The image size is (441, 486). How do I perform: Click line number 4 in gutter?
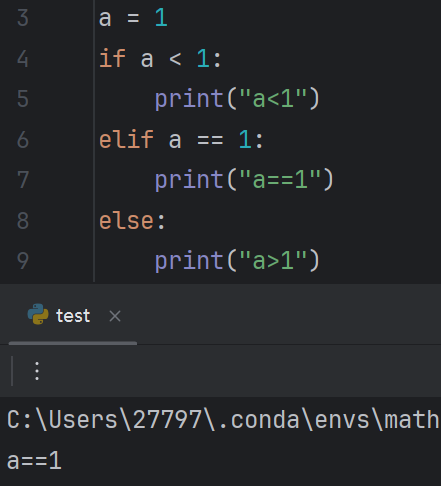point(23,59)
